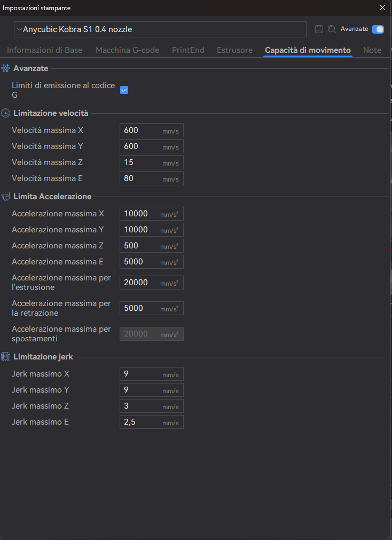Open the Anycubic Kobra S1 preset dropdown

[x=160, y=29]
